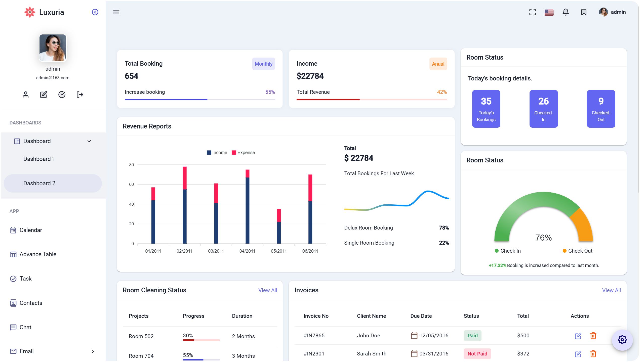Open the bookmark icon in the top bar
The width and height of the screenshot is (644, 362).
pos(583,12)
